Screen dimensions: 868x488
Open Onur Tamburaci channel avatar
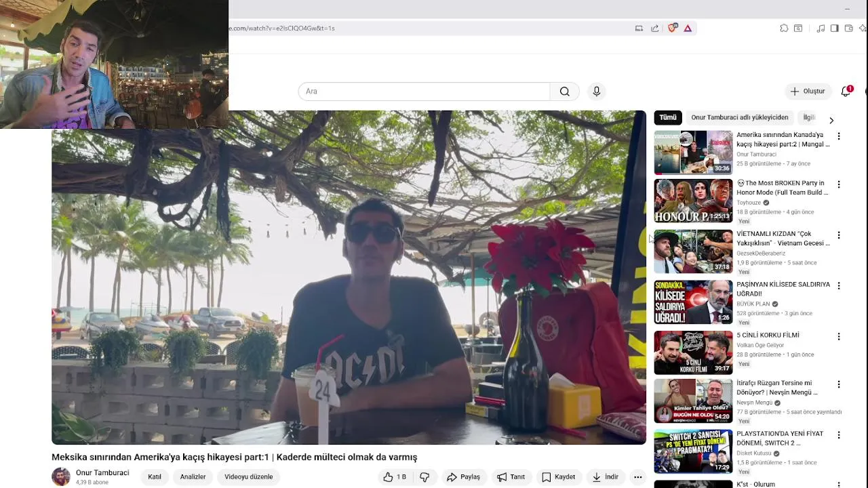point(61,476)
